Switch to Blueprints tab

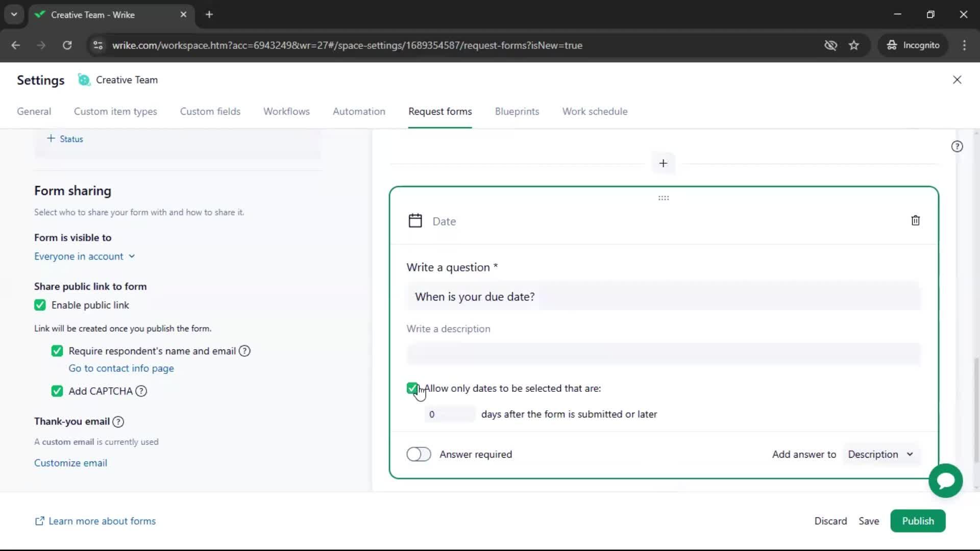pyautogui.click(x=517, y=111)
